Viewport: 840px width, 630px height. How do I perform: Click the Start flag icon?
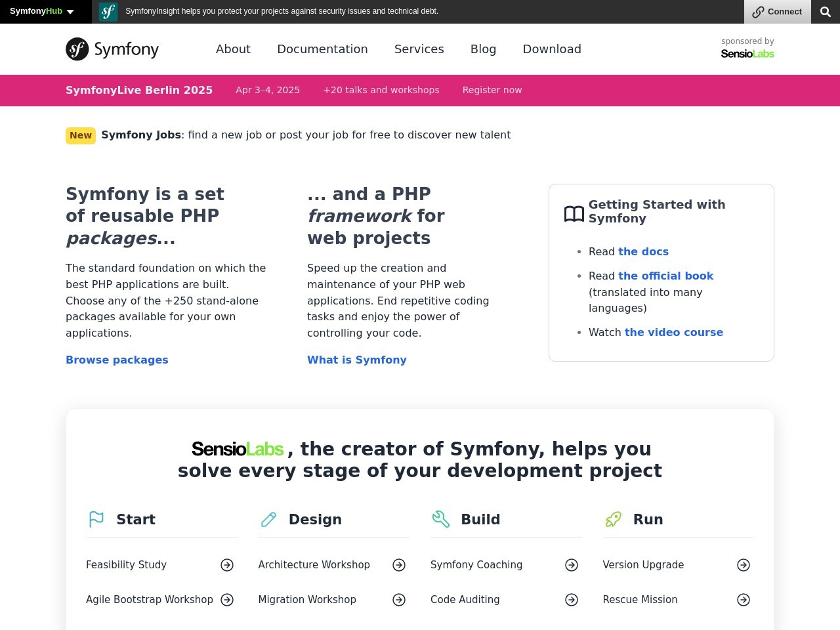pos(96,519)
